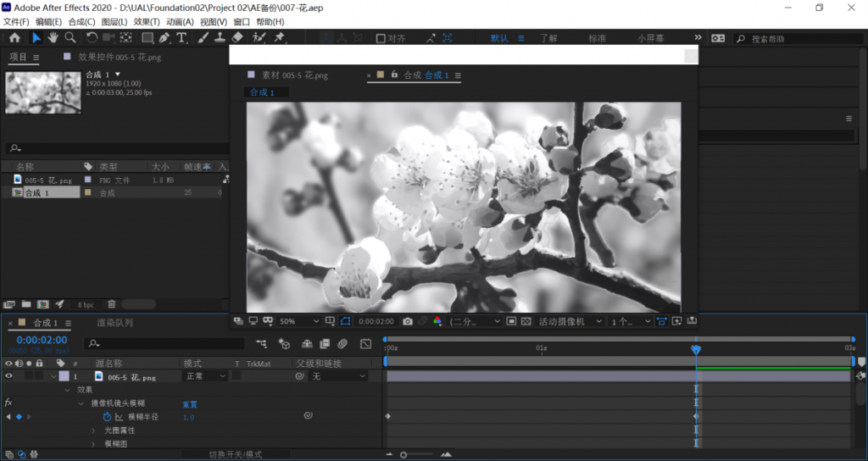Toggle the 模糊半径 stopwatch

[108, 417]
